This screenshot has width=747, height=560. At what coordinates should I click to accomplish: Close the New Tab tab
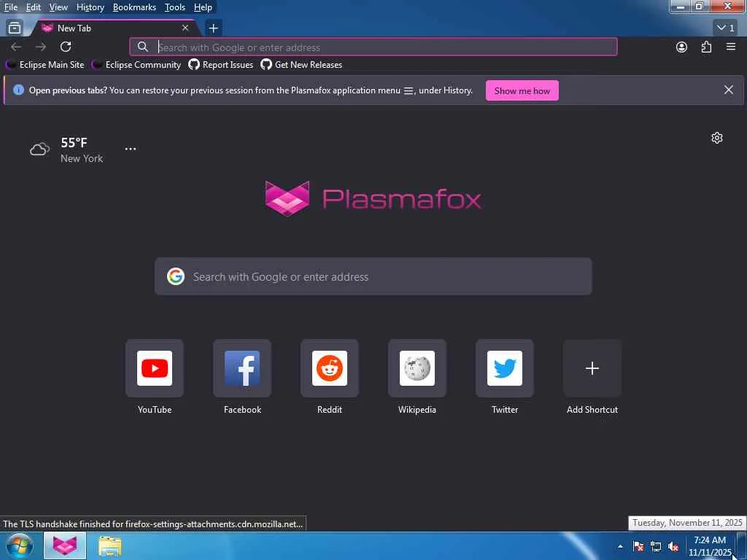(185, 28)
